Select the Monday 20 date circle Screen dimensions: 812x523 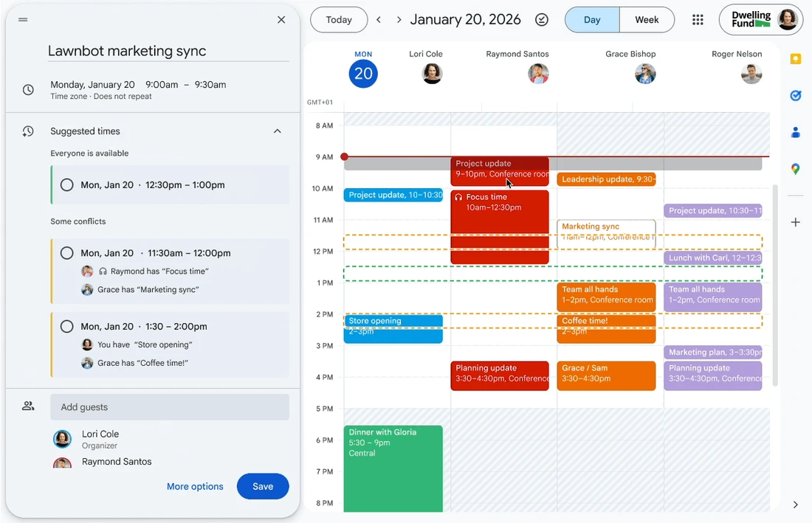[363, 74]
